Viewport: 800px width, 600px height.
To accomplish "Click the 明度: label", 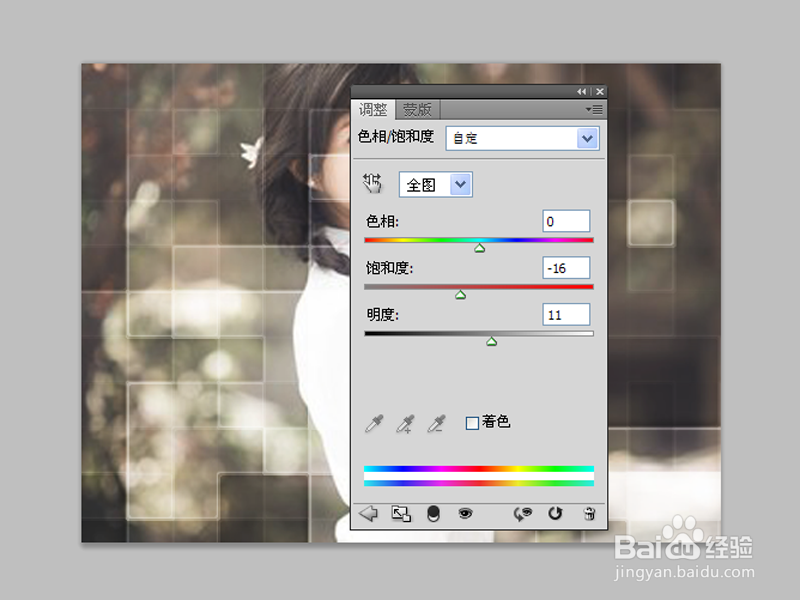I will pos(382,315).
